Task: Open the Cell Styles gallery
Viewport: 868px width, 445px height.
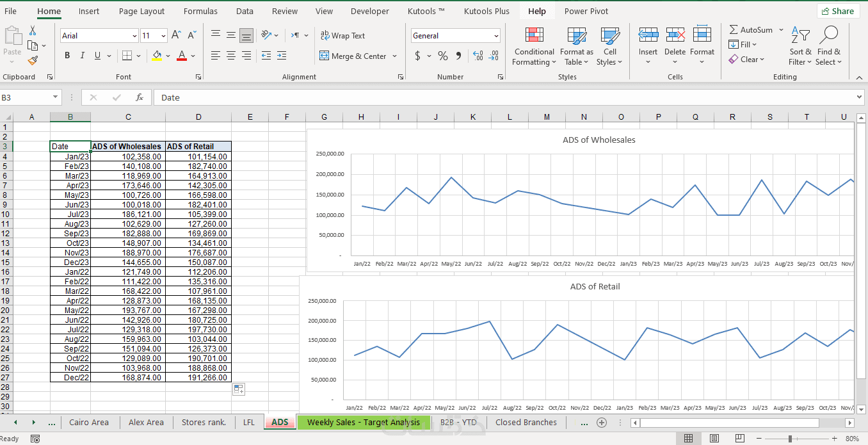Action: (x=609, y=46)
